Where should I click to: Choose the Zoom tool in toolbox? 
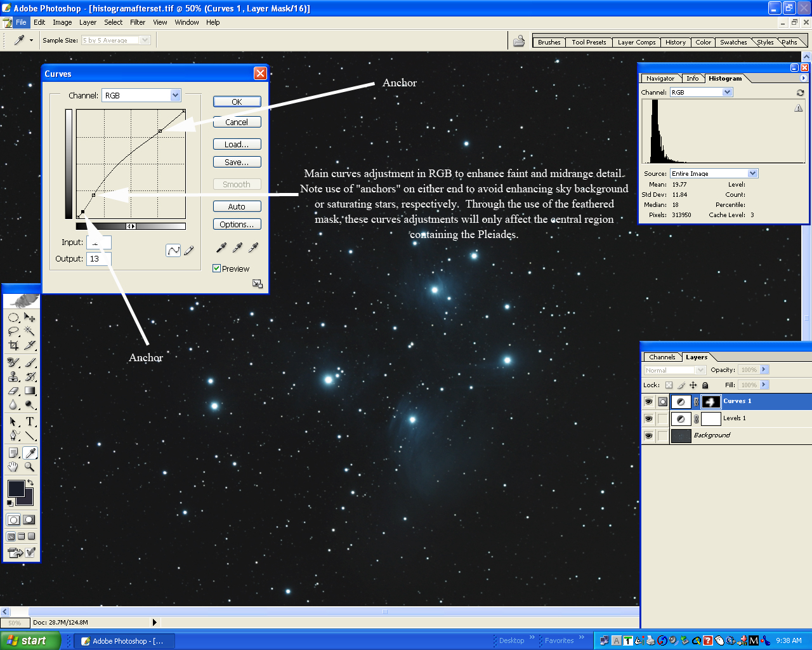tap(30, 467)
